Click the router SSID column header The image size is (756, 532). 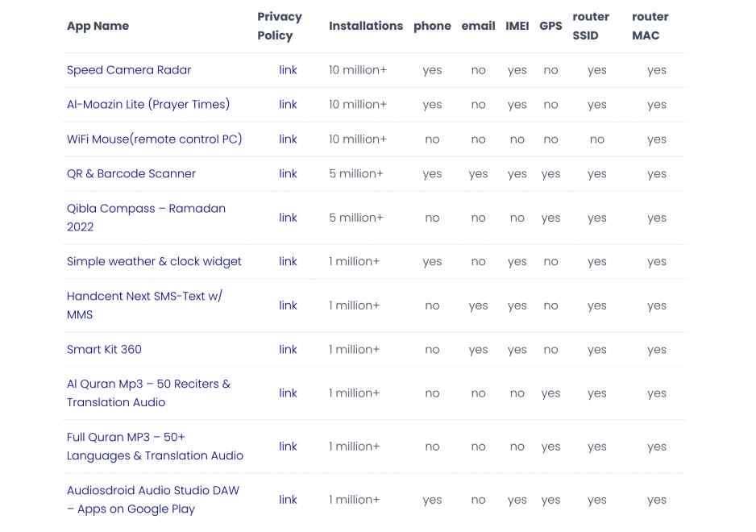point(591,26)
